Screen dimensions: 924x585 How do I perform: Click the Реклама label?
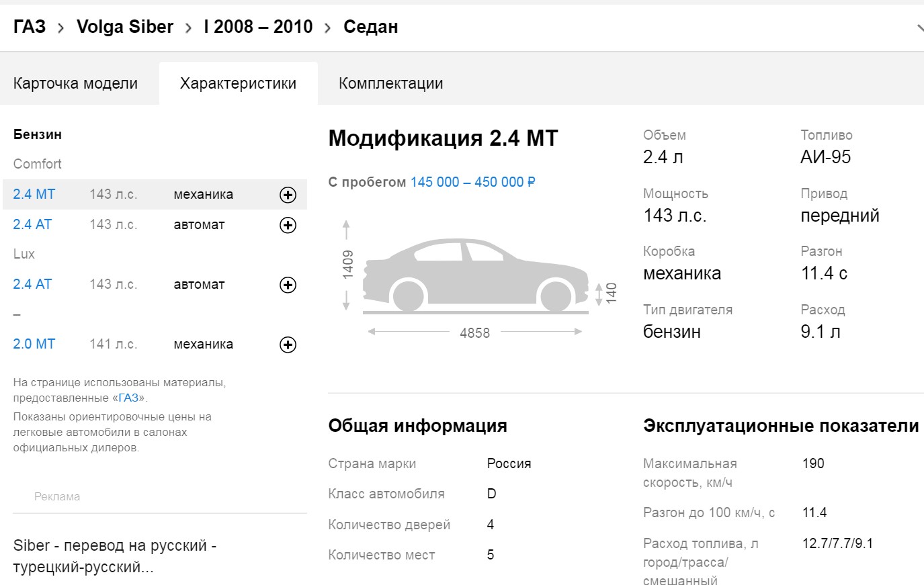point(57,496)
